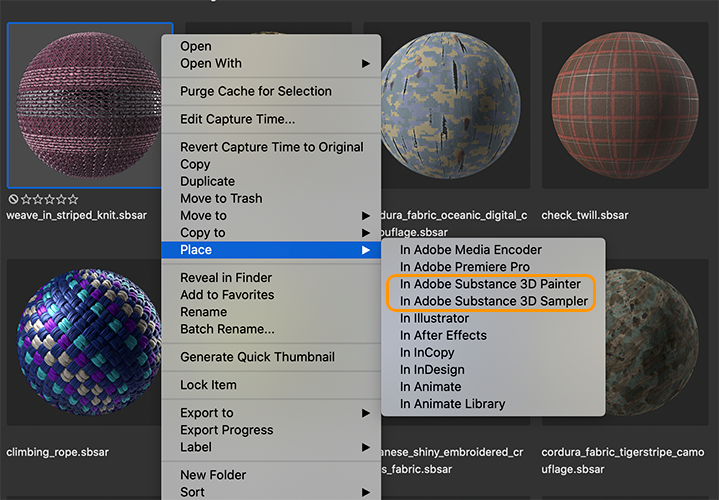The image size is (719, 500).
Task: Click the cordura_fabric_tigerstripe_camouflage.sbsar filename
Action: click(x=622, y=461)
